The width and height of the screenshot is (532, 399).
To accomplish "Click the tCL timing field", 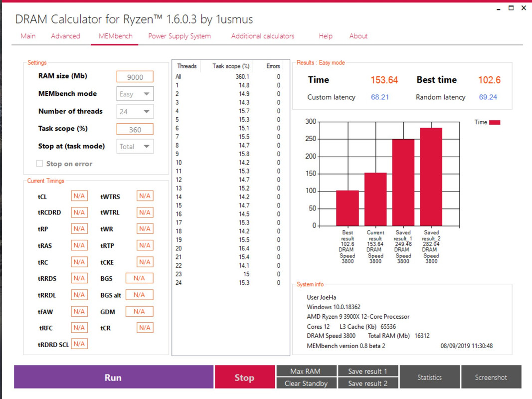I will point(79,196).
